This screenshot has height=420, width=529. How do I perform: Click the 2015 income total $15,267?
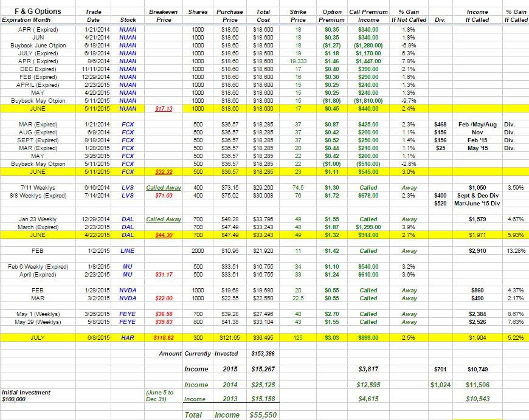click(263, 370)
